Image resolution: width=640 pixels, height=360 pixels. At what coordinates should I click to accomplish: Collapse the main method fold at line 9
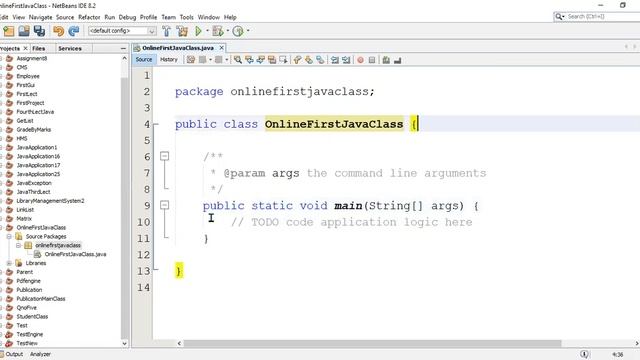coord(164,205)
